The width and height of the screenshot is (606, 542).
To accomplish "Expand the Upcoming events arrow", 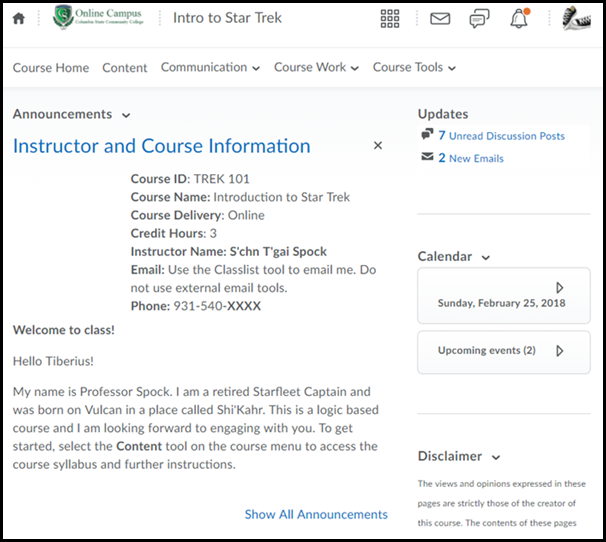I will [x=560, y=351].
